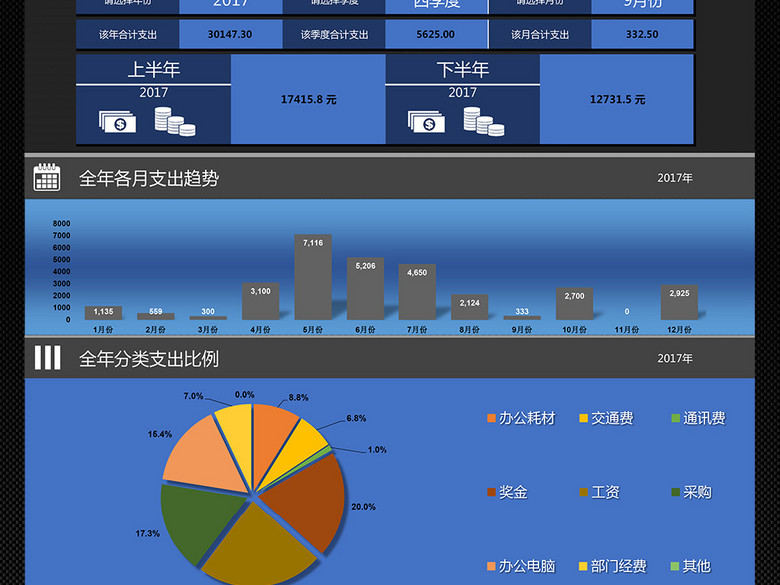
Task: Click the calendar icon beside 全年各月支出趋势
Action: [x=47, y=177]
